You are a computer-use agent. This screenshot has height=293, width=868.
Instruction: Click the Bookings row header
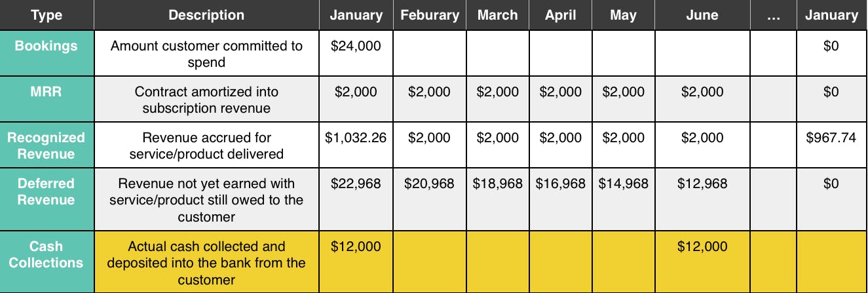click(47, 47)
